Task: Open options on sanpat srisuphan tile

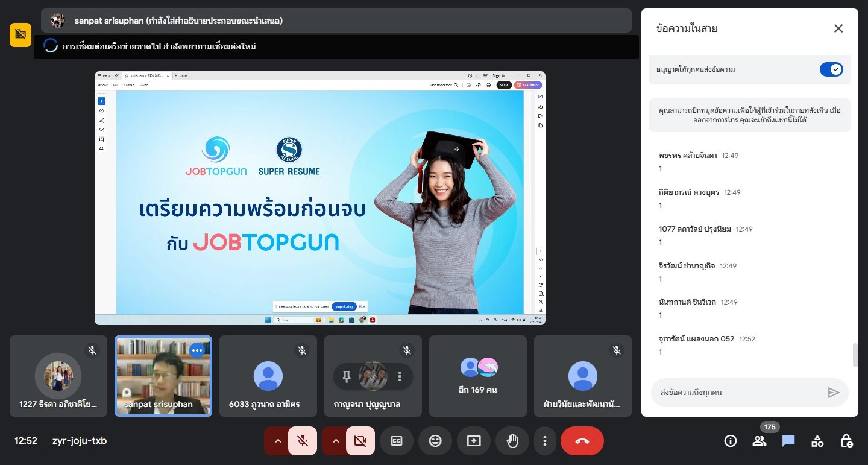Action: [x=197, y=350]
